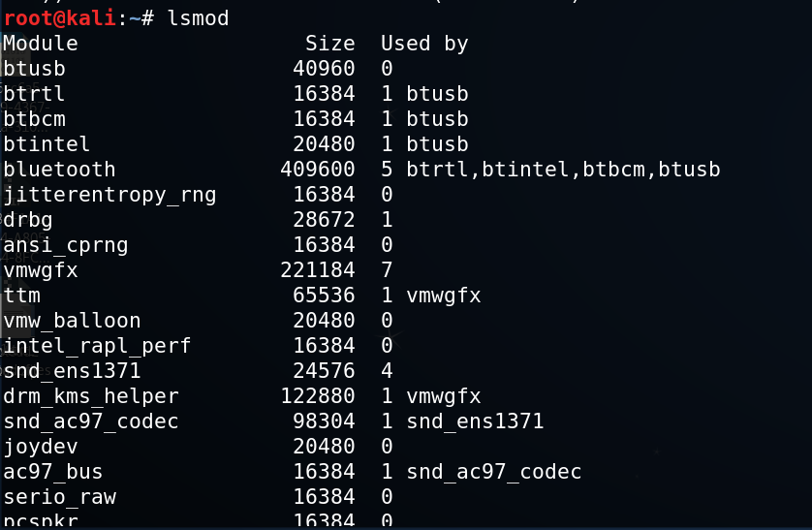The height and width of the screenshot is (530, 812).
Task: Click the vmwgfx module name in first column
Action: click(41, 270)
